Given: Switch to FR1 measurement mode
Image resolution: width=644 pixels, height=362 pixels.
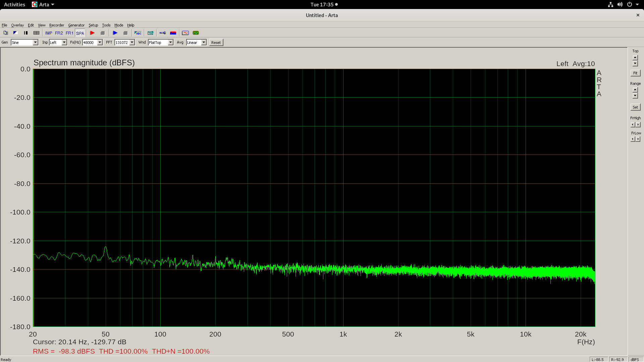Looking at the screenshot, I should click(x=69, y=33).
